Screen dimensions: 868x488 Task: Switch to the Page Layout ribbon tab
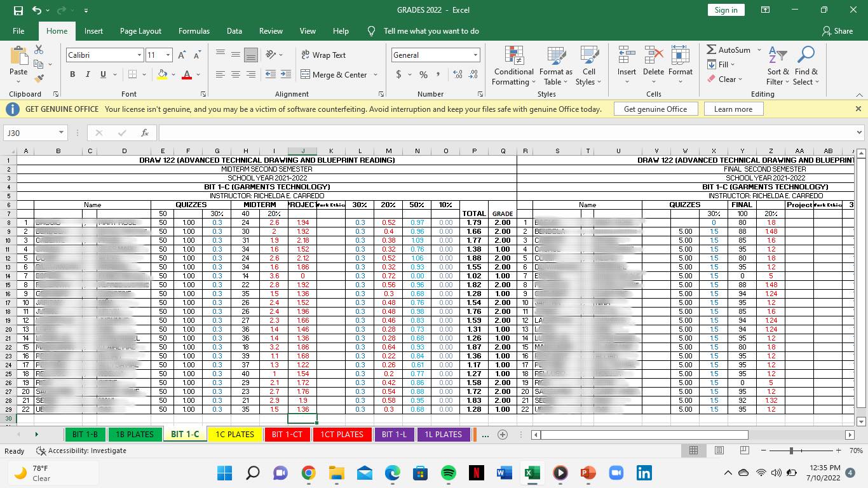point(140,31)
